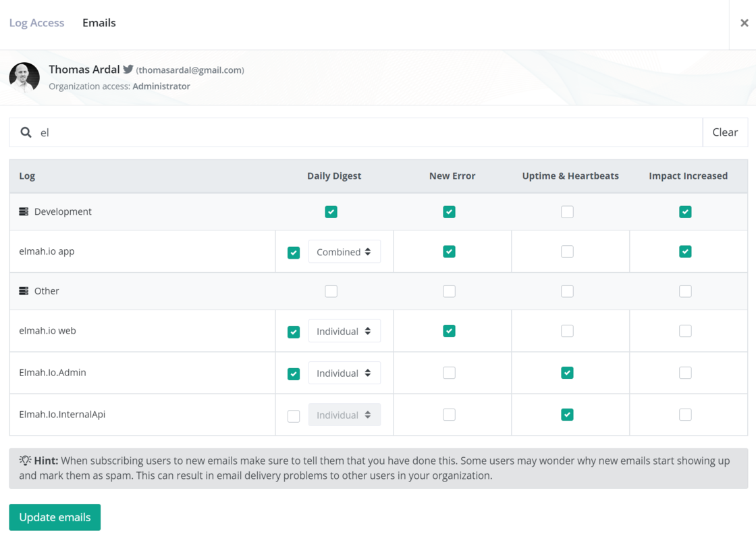Open the Individual dropdown for elmah.io web
The image size is (756, 545).
[344, 331]
